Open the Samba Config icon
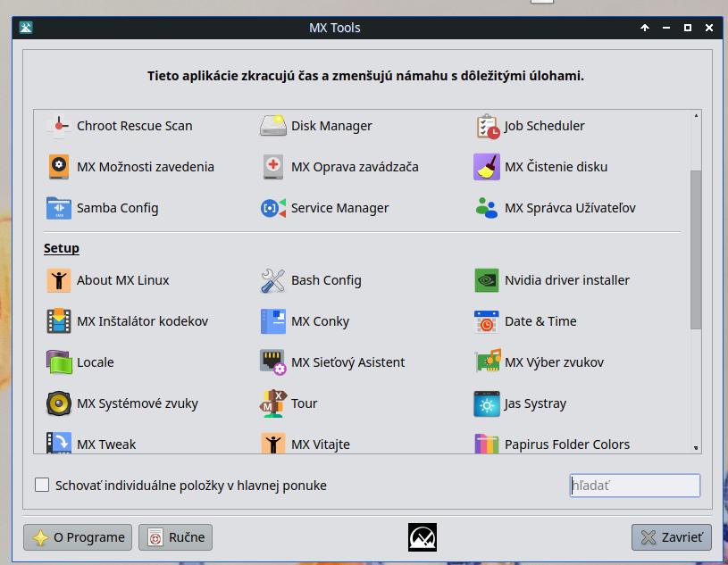This screenshot has height=565, width=728. [58, 208]
